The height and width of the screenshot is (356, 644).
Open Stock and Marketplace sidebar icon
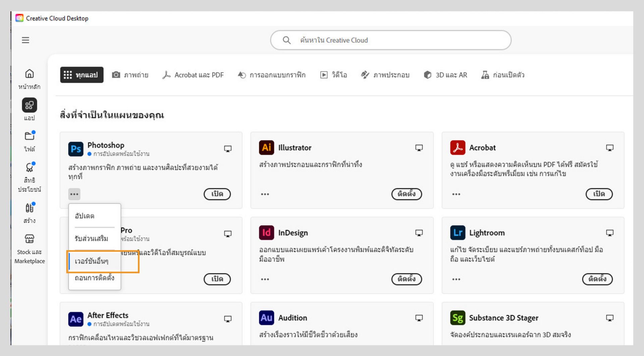(x=30, y=239)
